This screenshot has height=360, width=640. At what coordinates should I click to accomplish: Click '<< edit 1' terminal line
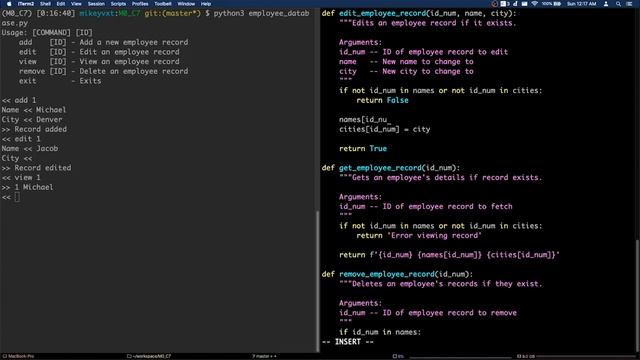coord(21,139)
